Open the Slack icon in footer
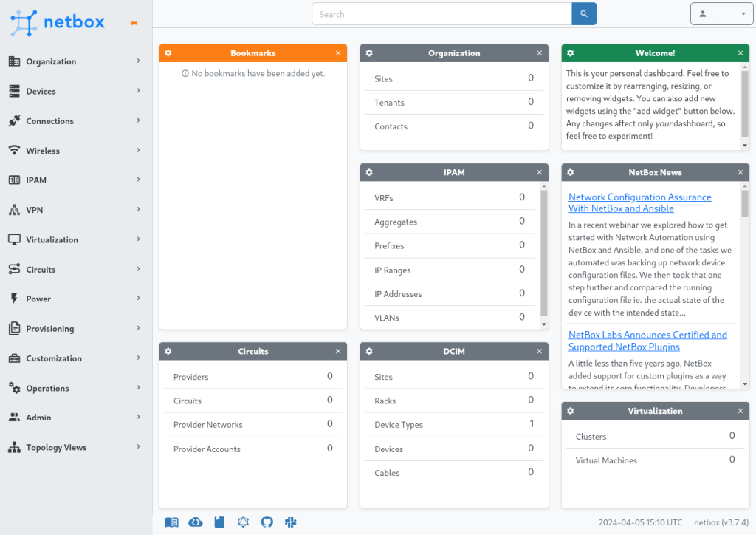Screen dimensions: 756x535 tap(291, 522)
